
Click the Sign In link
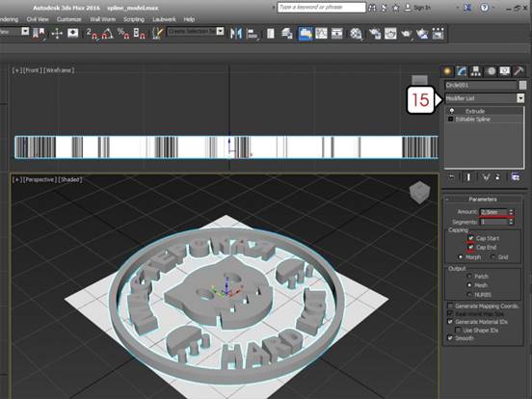(422, 7)
